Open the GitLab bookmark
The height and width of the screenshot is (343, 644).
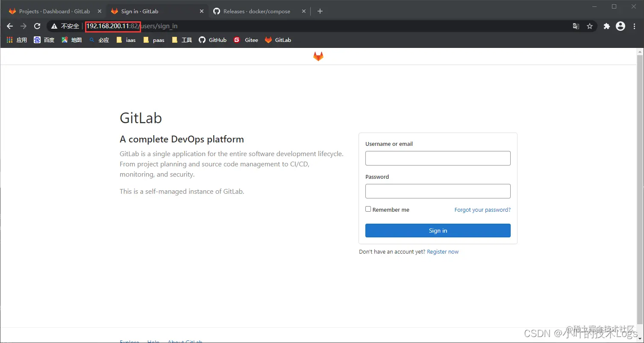(x=278, y=40)
